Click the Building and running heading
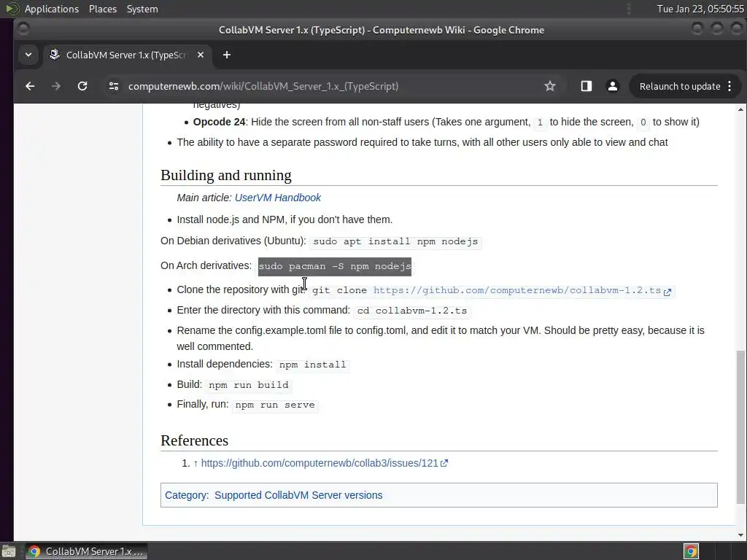The height and width of the screenshot is (560, 747). click(x=226, y=175)
